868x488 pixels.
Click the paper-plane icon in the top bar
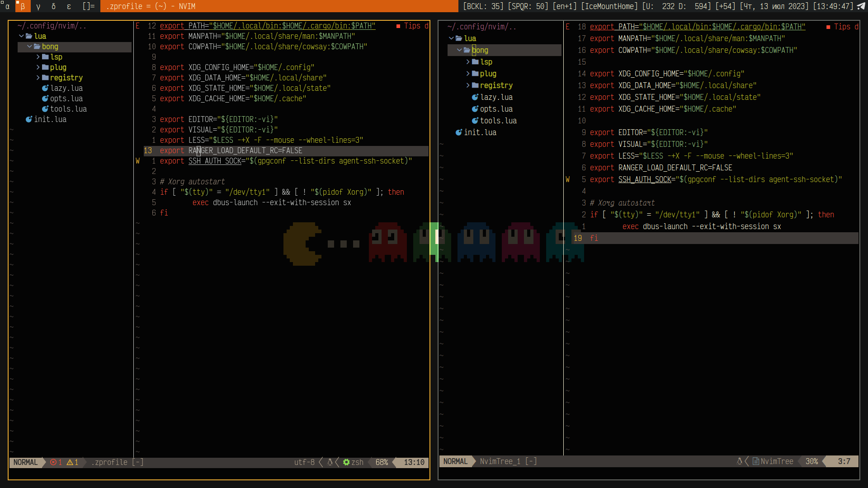pyautogui.click(x=861, y=6)
